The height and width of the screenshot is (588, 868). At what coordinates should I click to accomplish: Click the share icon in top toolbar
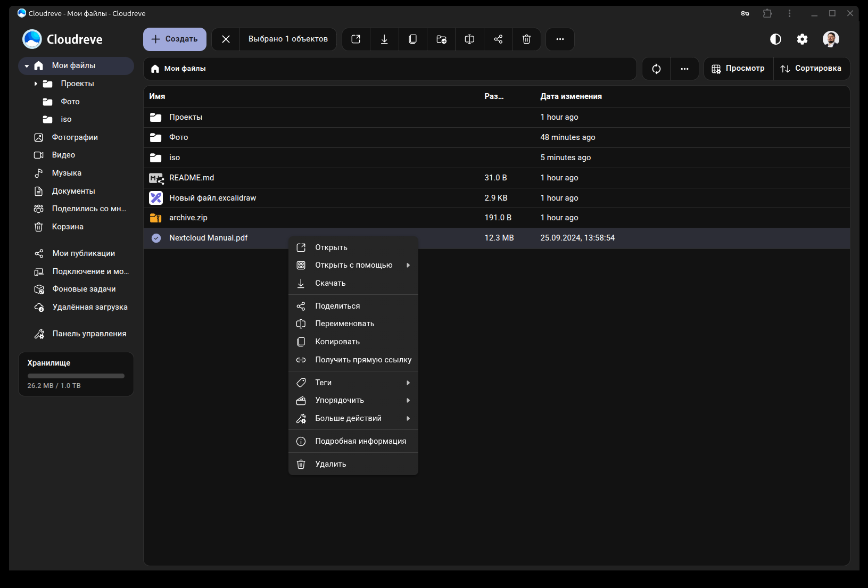tap(498, 39)
